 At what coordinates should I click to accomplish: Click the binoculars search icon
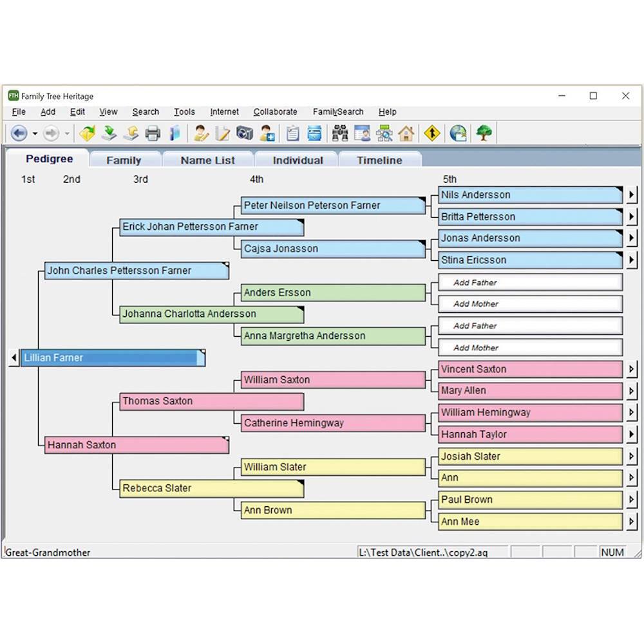340,133
